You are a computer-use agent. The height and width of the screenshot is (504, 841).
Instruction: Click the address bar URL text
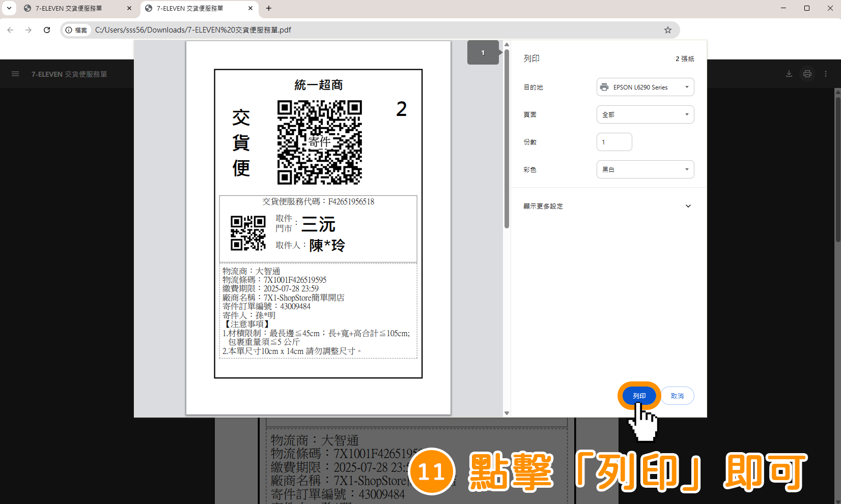pos(193,30)
